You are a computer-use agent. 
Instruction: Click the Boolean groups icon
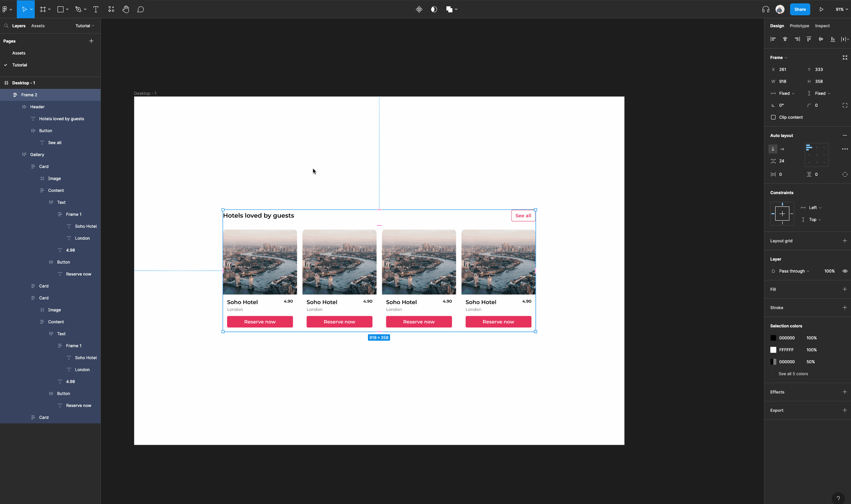pyautogui.click(x=449, y=9)
